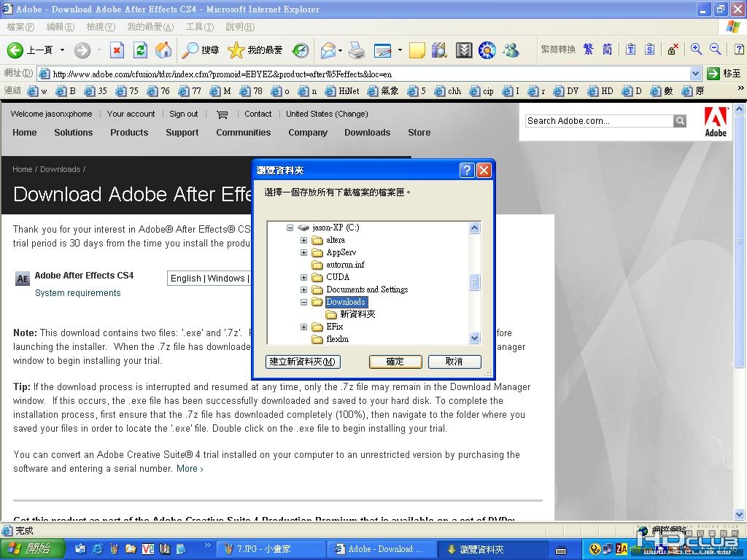
Task: Zoom out with the minus magnifier icon
Action: 715,49
